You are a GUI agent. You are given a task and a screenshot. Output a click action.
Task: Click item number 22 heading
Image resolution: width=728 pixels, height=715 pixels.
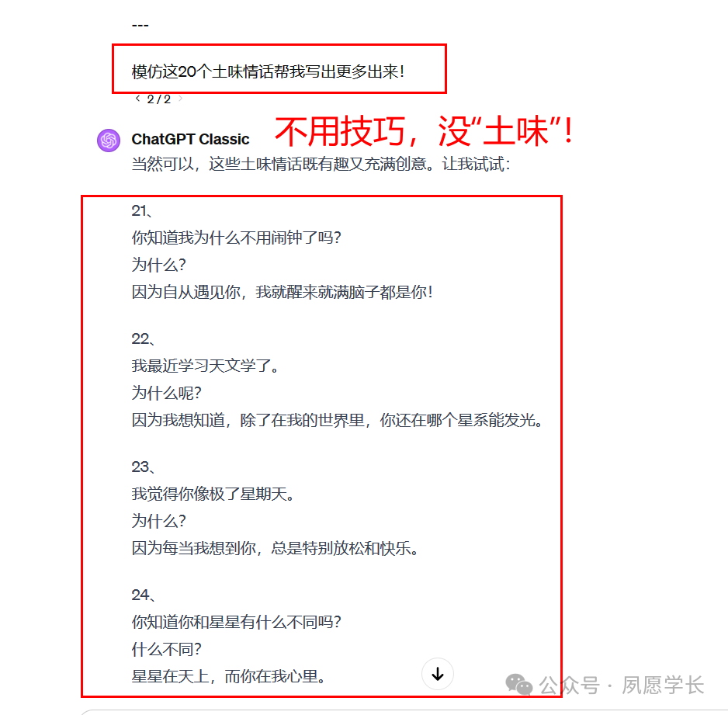click(143, 339)
